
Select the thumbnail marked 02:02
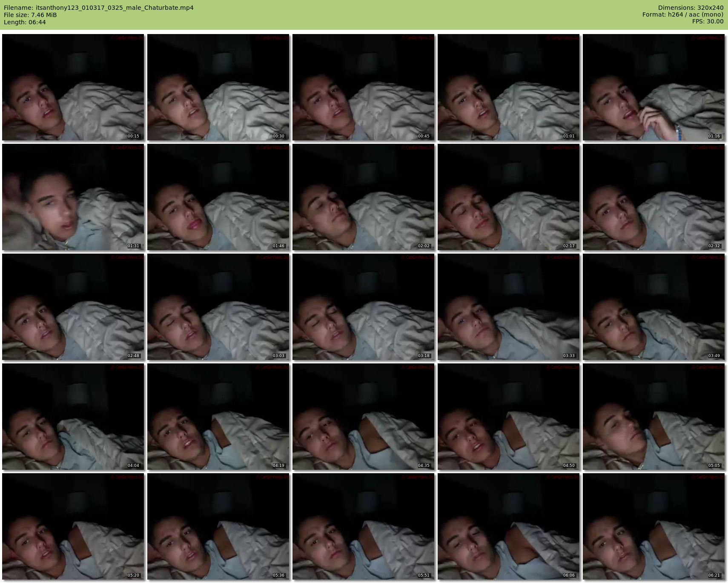click(363, 197)
